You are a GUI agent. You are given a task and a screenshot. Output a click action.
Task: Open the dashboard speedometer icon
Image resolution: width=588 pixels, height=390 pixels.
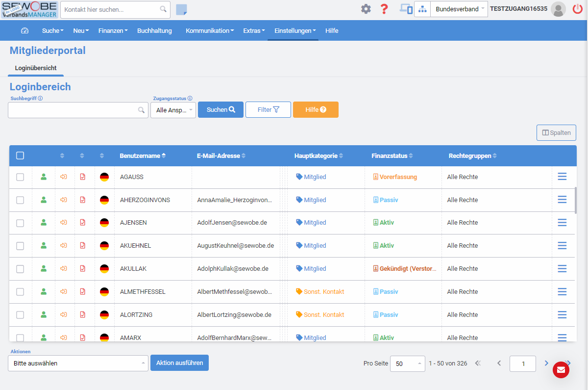click(25, 30)
